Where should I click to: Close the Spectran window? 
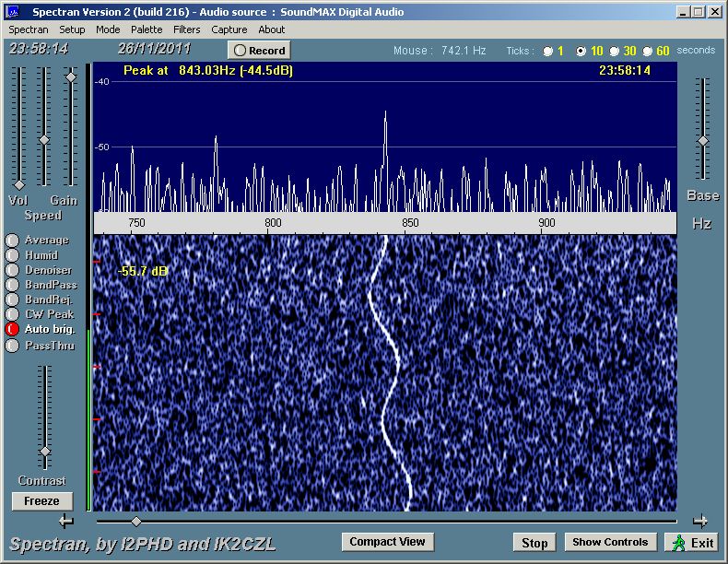714,12
